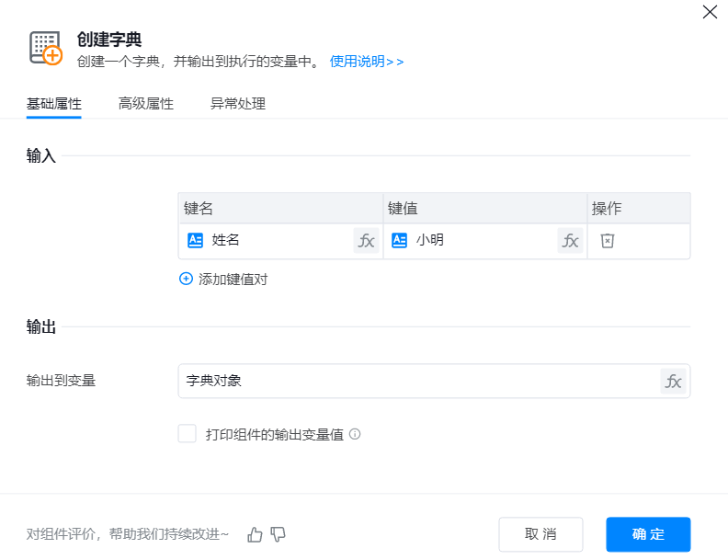The image size is (728, 560).
Task: Click the thumbs up rating icon
Action: pos(256,534)
